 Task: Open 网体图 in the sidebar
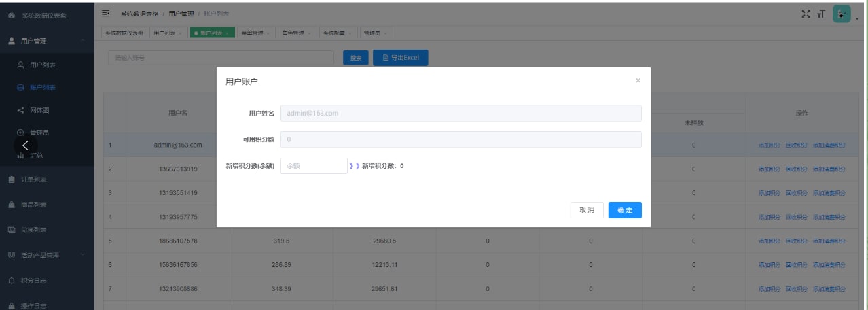click(x=39, y=110)
